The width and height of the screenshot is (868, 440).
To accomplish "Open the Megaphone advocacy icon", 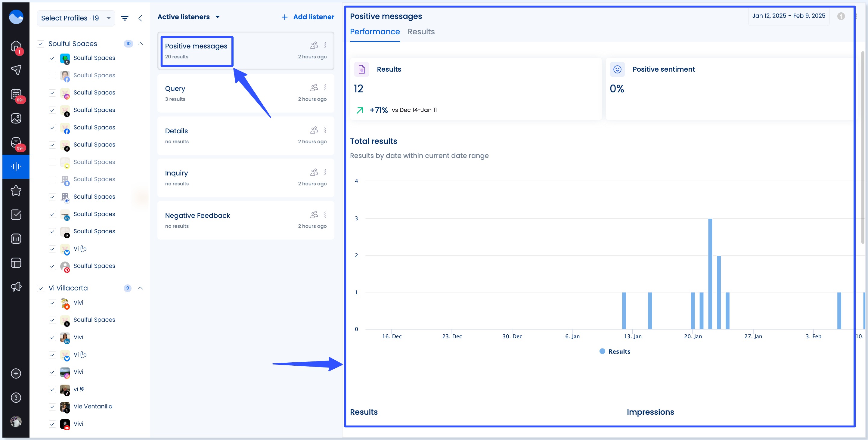I will [16, 287].
